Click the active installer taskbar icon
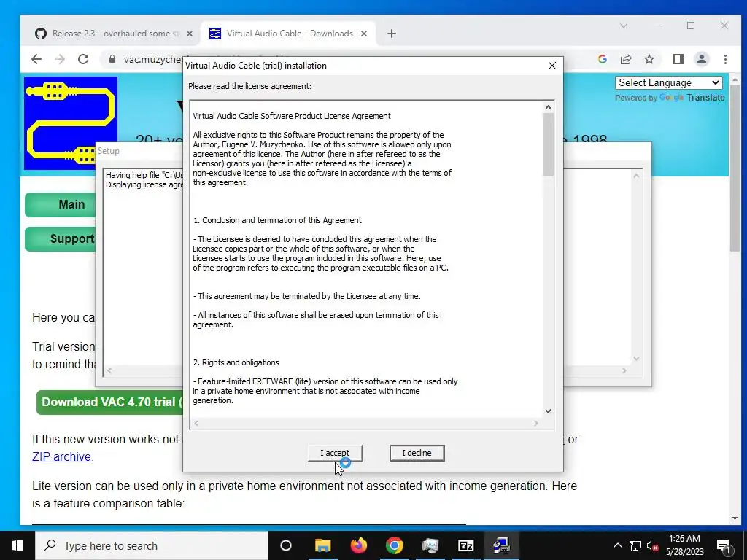The width and height of the screenshot is (747, 560). coord(502,545)
